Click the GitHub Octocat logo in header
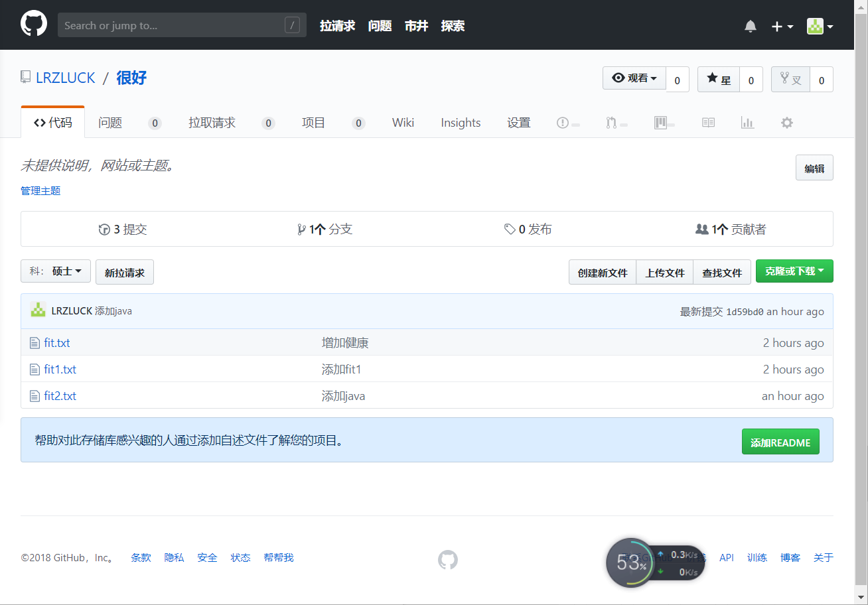The width and height of the screenshot is (868, 605). coord(34,25)
